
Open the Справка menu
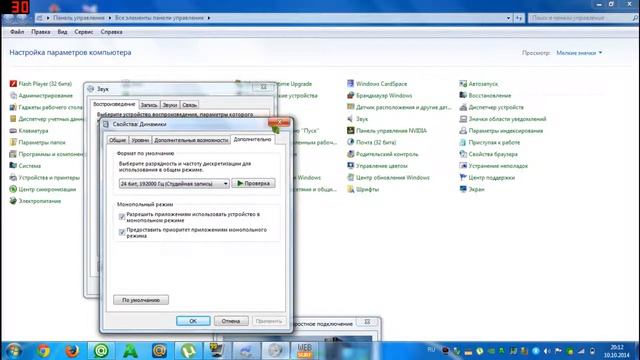[111, 32]
